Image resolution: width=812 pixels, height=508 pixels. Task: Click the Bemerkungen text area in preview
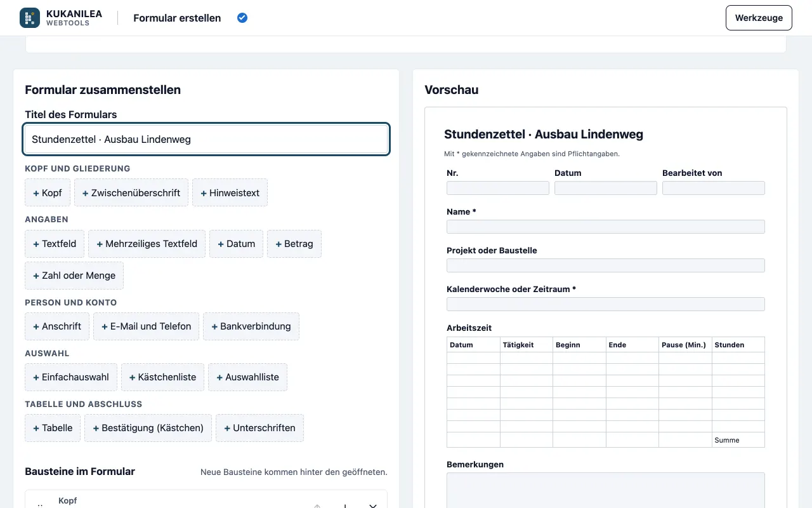click(606, 490)
